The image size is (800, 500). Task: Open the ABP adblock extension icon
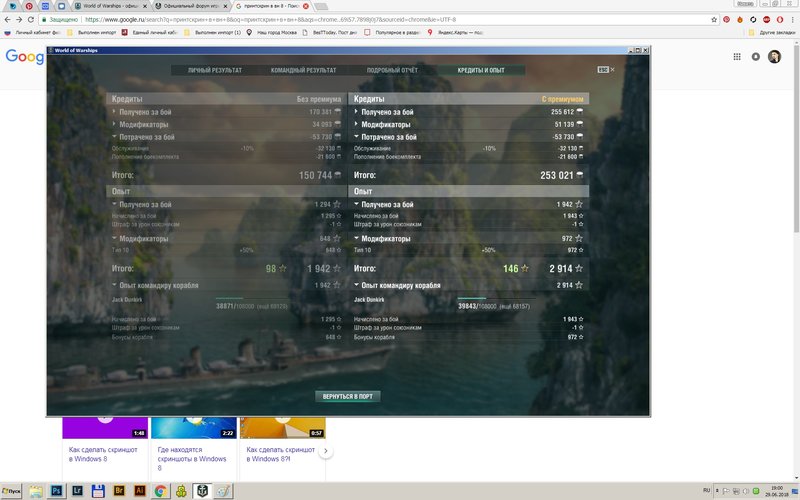pos(766,19)
